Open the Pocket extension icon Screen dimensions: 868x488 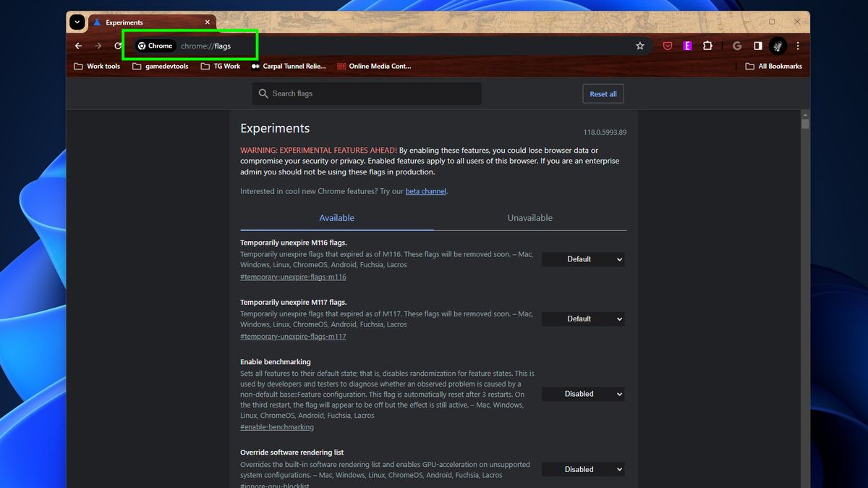[668, 46]
